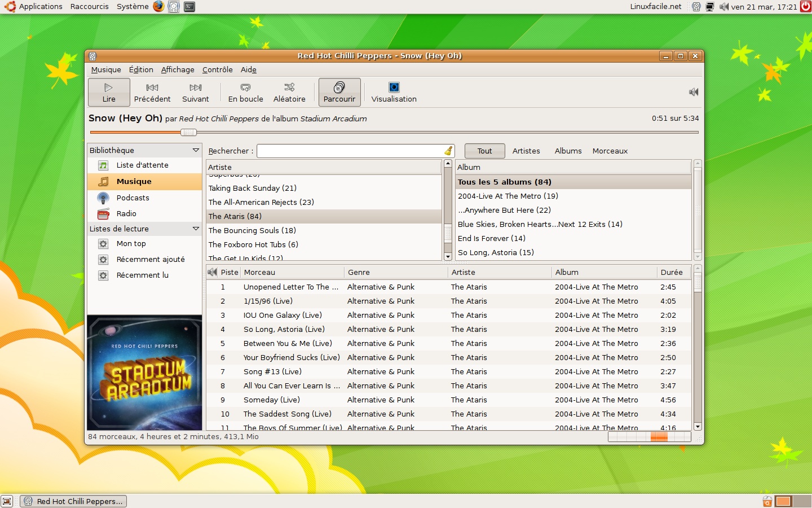
Task: Toggle En boucle repeat mode
Action: (245, 92)
